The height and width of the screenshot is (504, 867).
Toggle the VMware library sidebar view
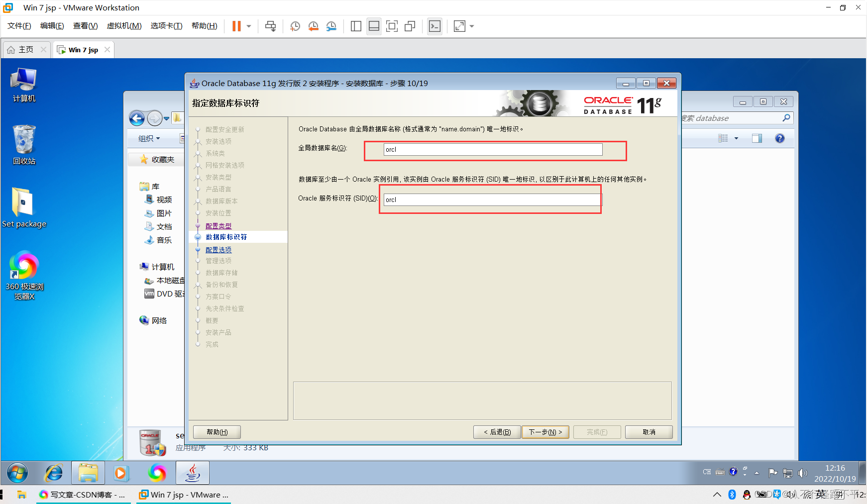coord(356,26)
